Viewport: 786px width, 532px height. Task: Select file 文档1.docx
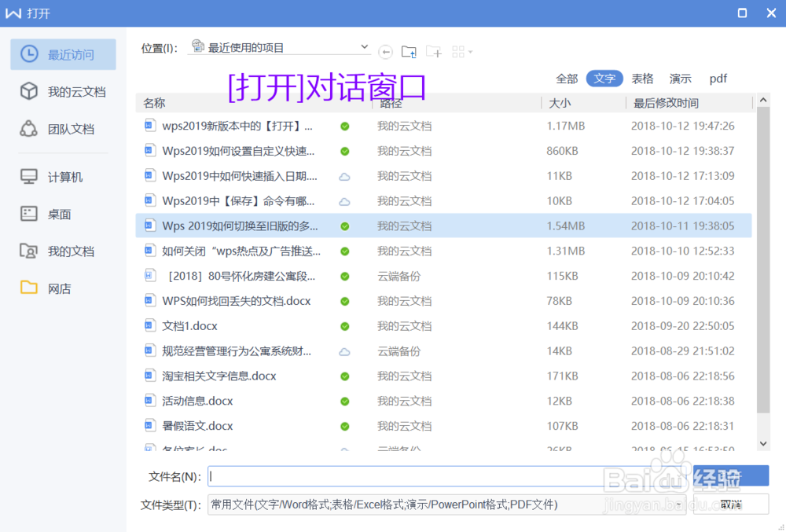point(443,326)
